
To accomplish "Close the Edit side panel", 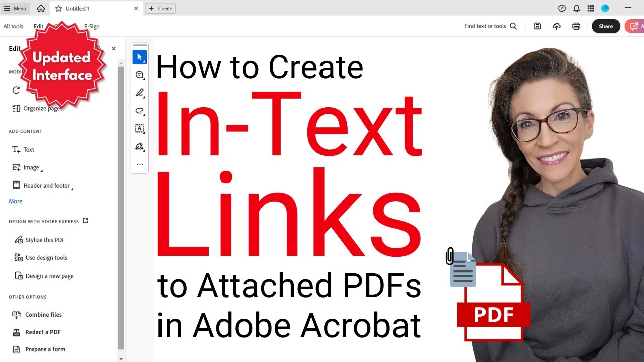I will pos(114,49).
